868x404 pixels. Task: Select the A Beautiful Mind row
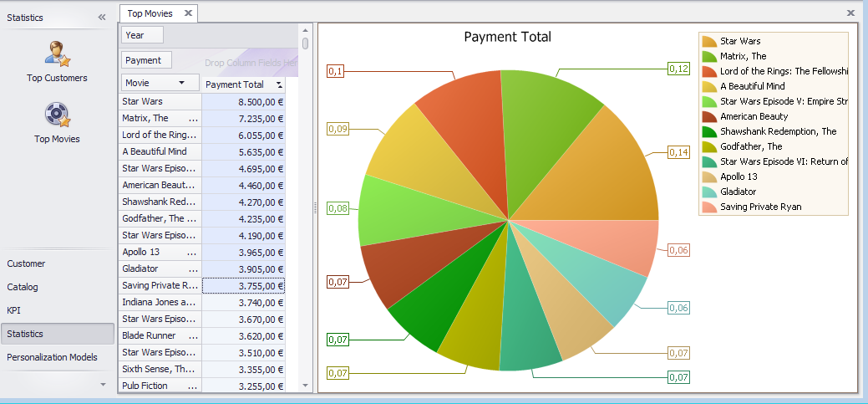(x=160, y=151)
